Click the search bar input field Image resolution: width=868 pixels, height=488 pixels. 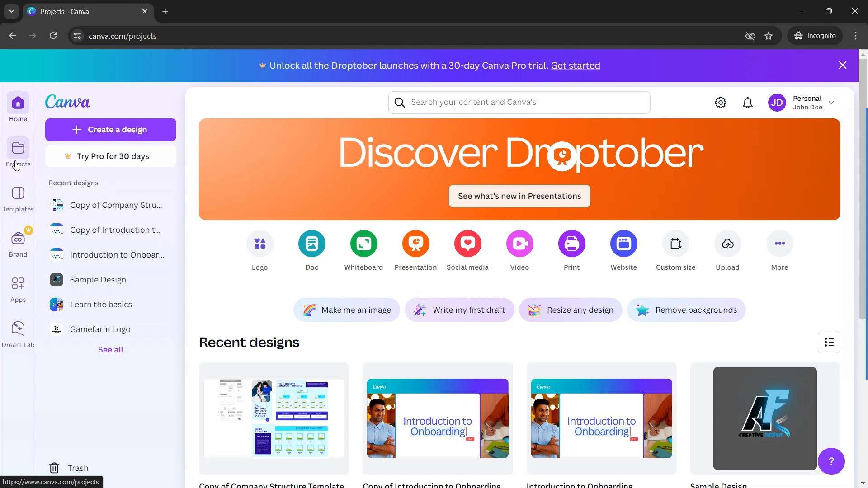519,102
